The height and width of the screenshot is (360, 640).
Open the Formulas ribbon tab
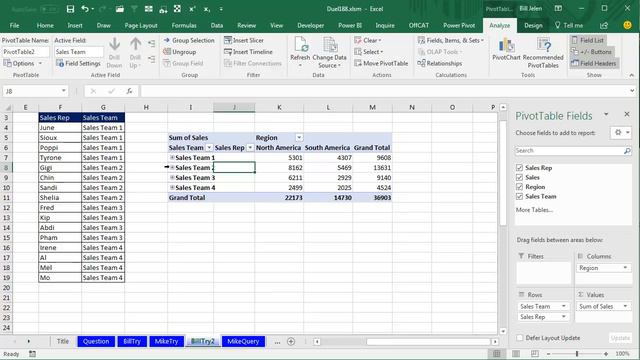(184, 25)
